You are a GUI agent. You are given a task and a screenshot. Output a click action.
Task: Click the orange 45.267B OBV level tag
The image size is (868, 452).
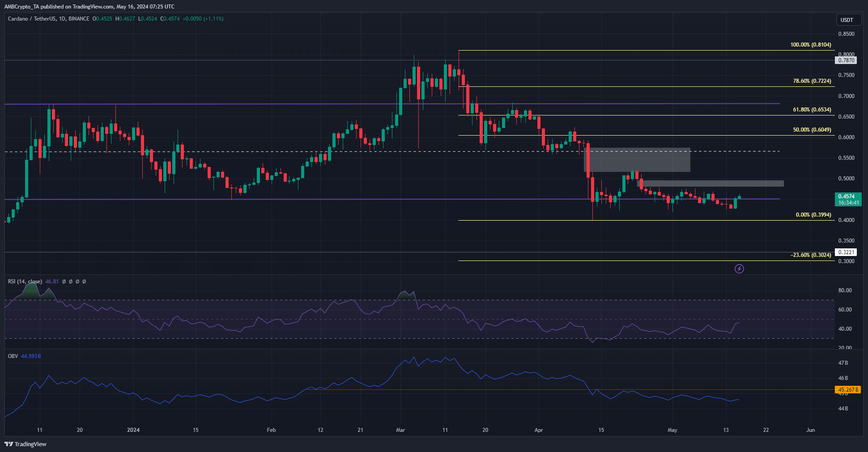pos(848,390)
